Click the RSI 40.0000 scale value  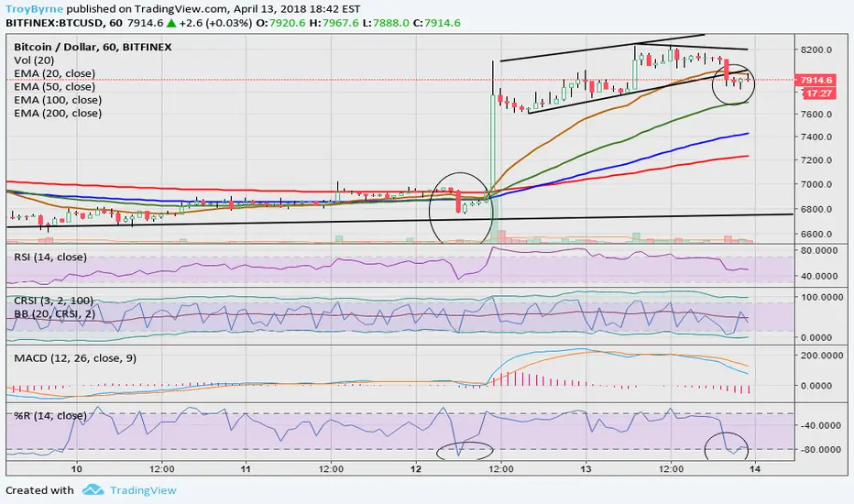click(818, 276)
